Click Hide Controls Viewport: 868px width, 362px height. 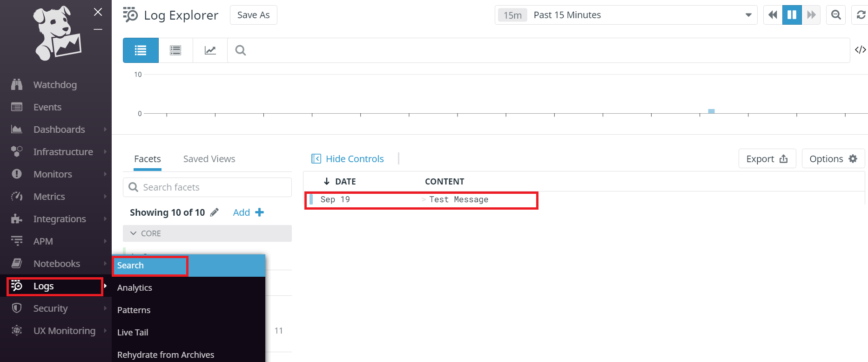pyautogui.click(x=348, y=159)
